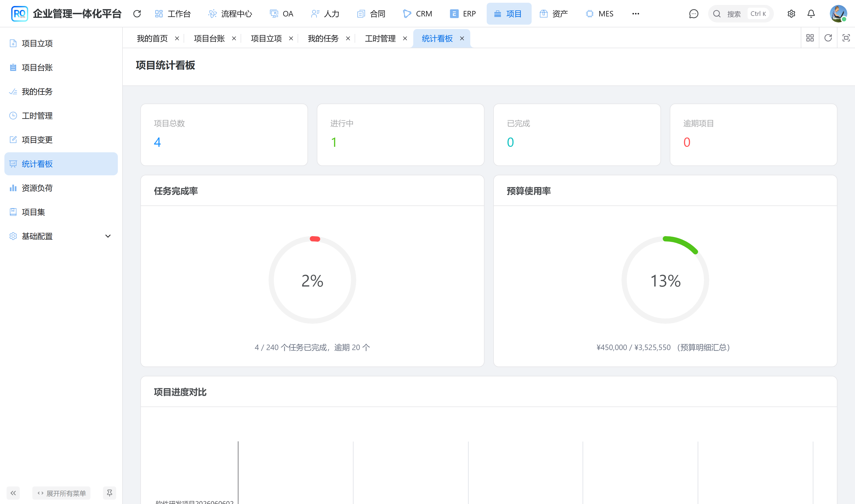
Task: Open 工时管理 in the sidebar
Action: [x=61, y=116]
